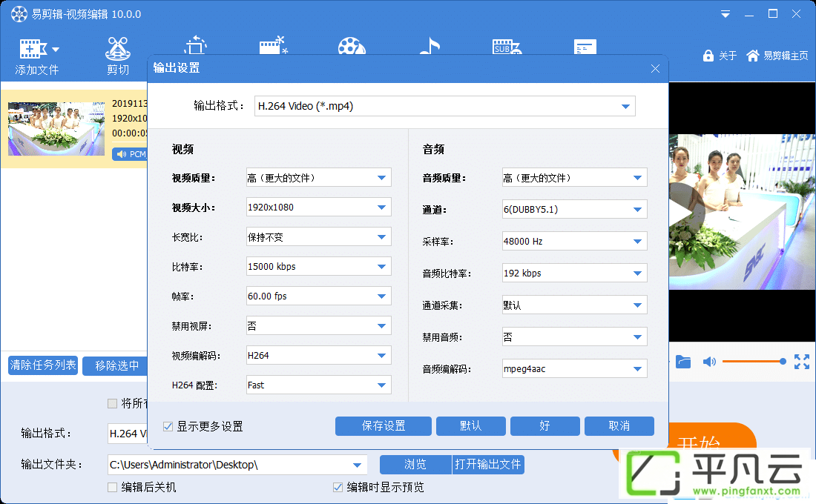
Task: Click the 移除选中 button
Action: click(x=116, y=365)
